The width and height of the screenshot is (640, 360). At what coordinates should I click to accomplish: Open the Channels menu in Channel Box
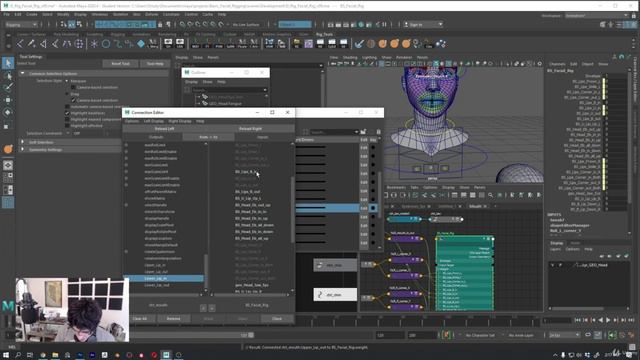[557, 64]
